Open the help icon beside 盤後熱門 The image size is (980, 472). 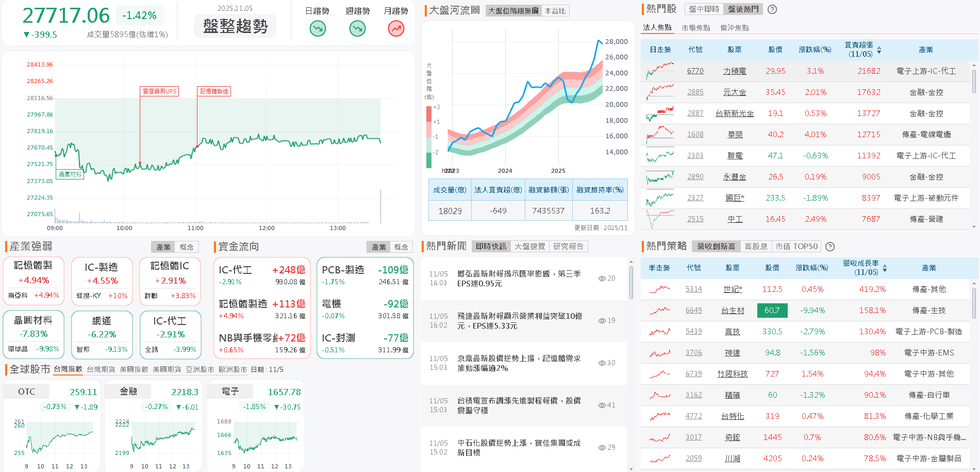pos(772,9)
